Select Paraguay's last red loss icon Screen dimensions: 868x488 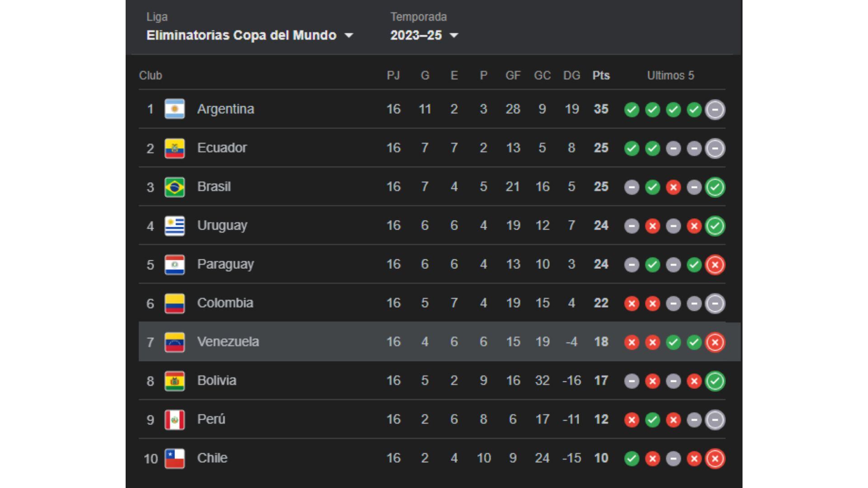pyautogui.click(x=715, y=265)
